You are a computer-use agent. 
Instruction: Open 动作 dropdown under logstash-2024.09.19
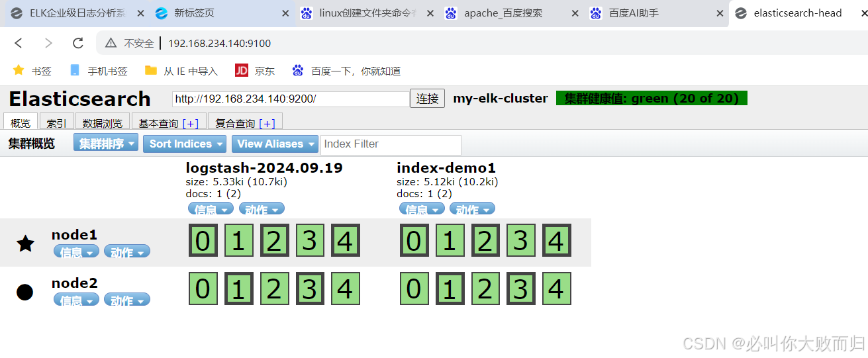262,209
